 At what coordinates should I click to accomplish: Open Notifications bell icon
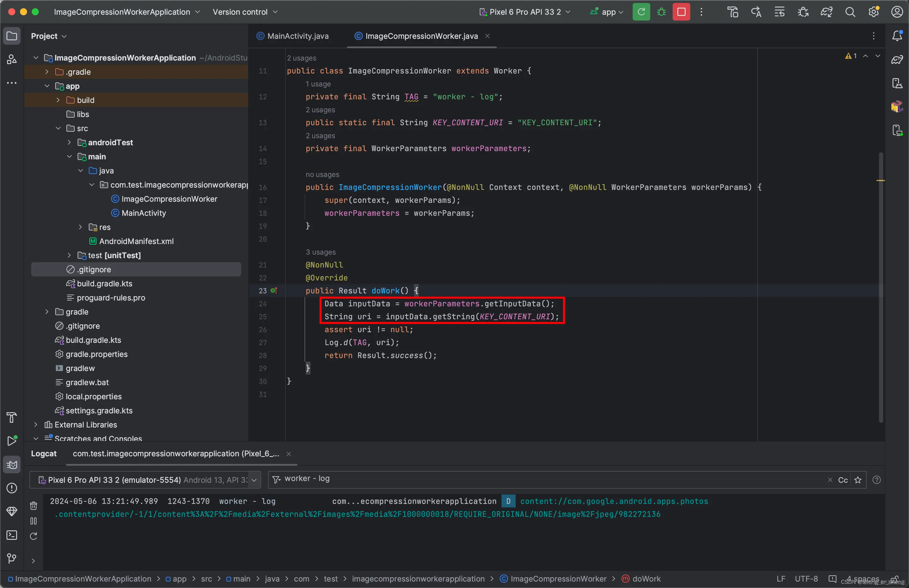(897, 36)
